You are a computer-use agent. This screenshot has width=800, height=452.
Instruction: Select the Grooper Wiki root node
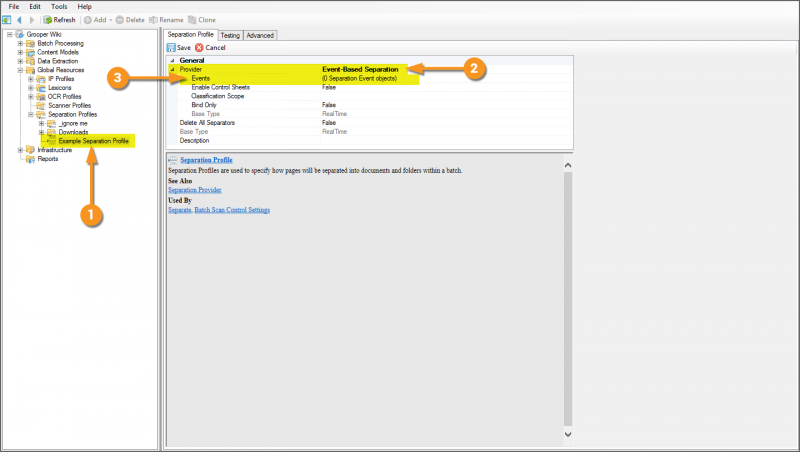tap(44, 34)
